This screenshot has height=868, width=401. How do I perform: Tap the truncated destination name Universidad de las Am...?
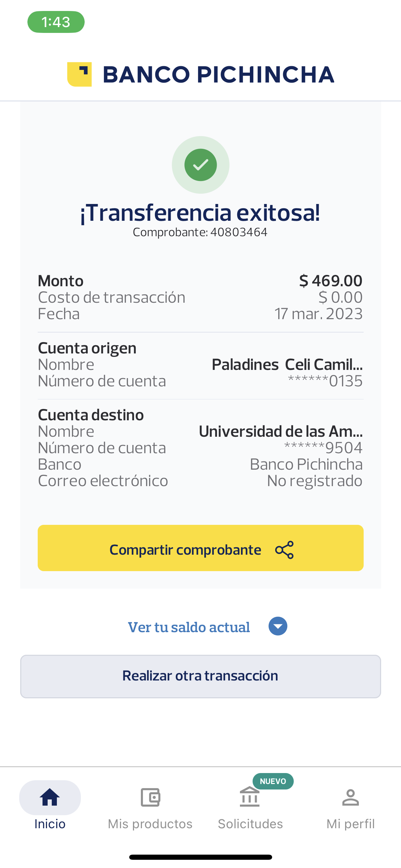tap(281, 431)
